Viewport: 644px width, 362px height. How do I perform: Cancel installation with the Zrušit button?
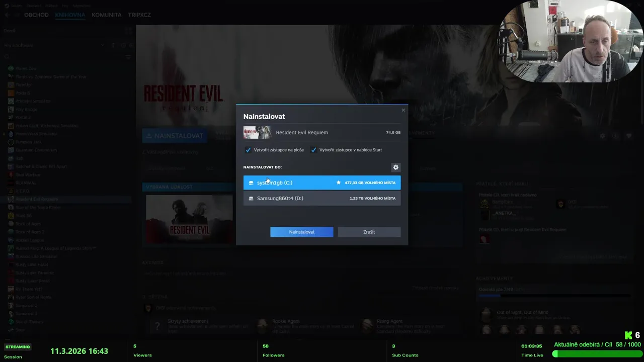pyautogui.click(x=369, y=232)
